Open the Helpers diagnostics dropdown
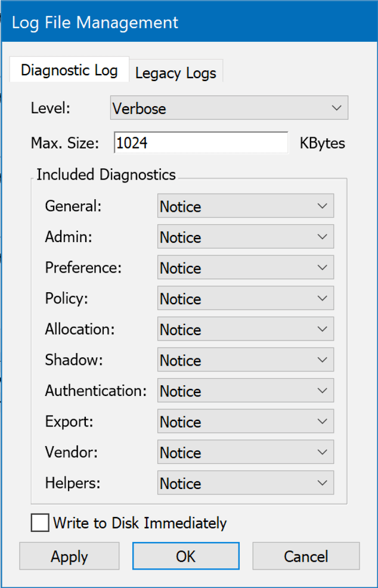Screen dimensions: 378x588 245,484
